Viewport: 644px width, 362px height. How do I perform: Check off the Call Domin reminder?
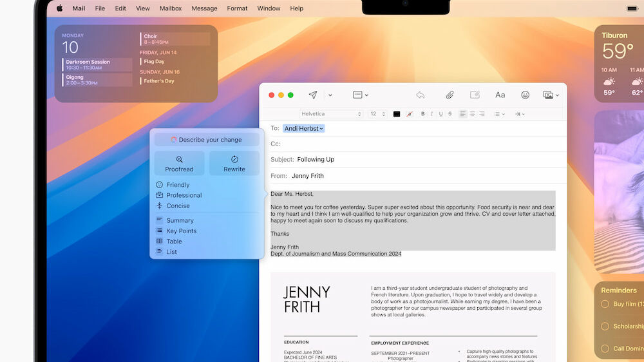(x=605, y=348)
